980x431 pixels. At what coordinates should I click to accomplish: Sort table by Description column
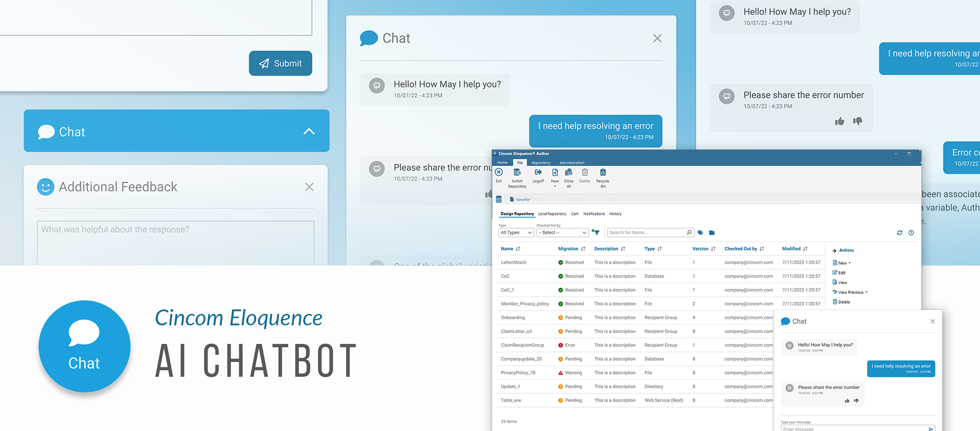click(609, 249)
